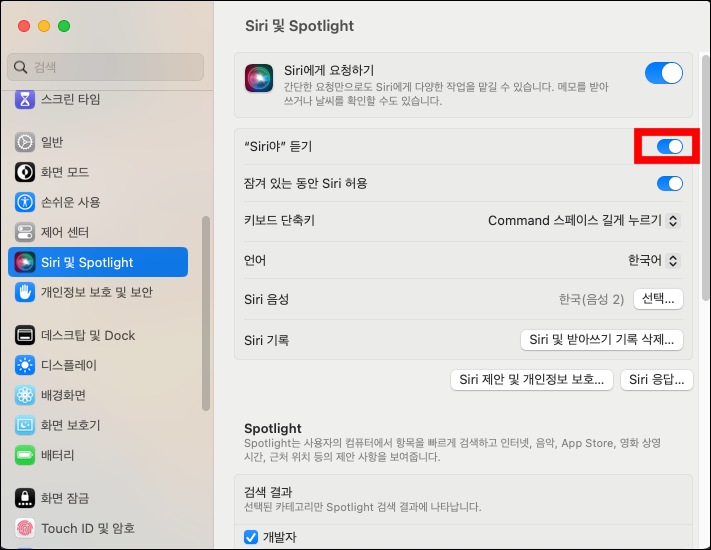Click the Siri 응답... button
Image resolution: width=711 pixels, height=550 pixels.
point(657,380)
